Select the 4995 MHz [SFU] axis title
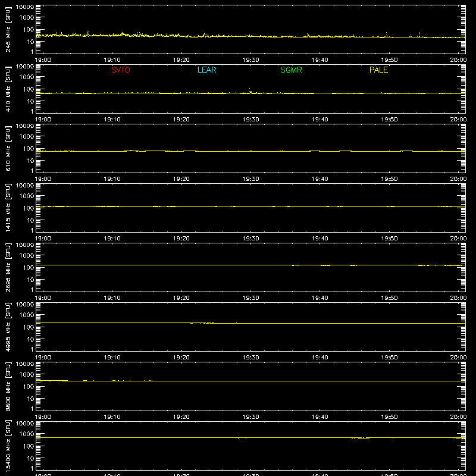 click(x=8, y=327)
